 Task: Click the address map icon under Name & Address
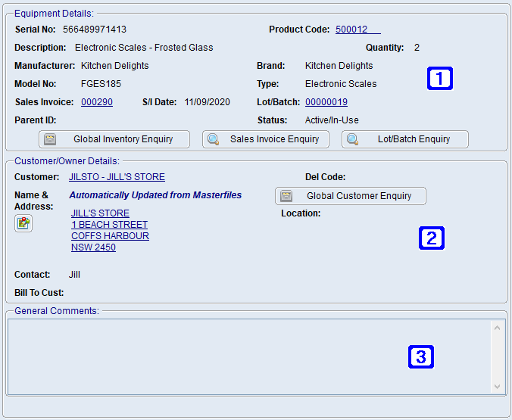pos(23,223)
